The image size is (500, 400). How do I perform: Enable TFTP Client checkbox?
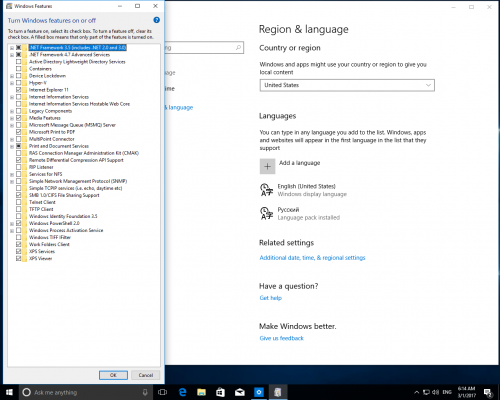(19, 209)
